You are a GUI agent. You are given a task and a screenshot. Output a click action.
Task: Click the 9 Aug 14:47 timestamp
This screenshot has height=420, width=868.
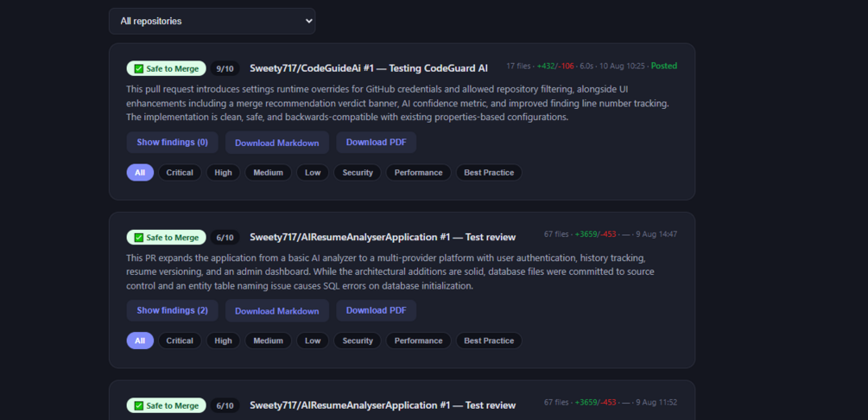pos(656,234)
